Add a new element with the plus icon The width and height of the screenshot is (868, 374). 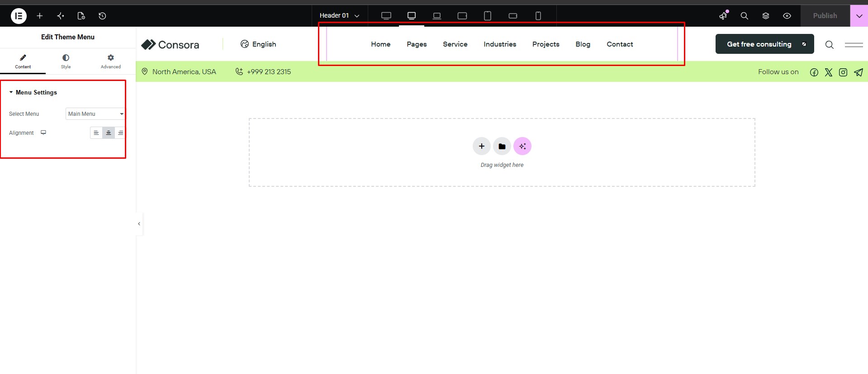[40, 16]
